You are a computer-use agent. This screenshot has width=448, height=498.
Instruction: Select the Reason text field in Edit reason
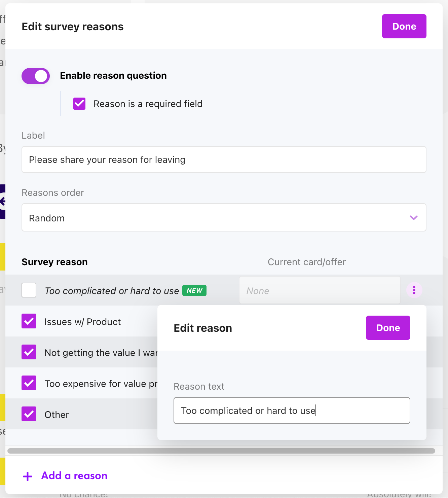(x=292, y=411)
